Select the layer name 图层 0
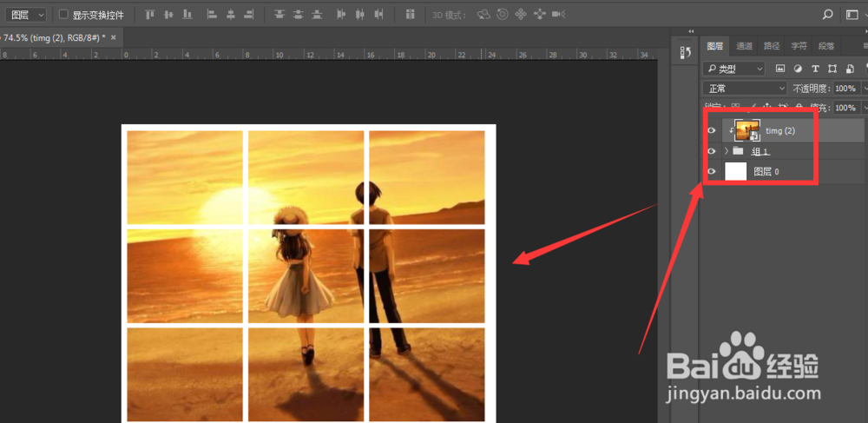868x423 pixels. (x=766, y=172)
